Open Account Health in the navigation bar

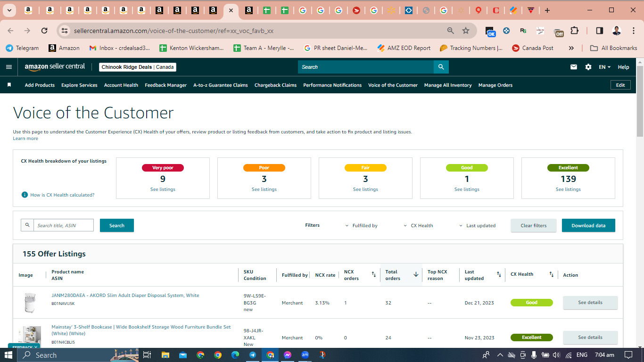tap(121, 85)
